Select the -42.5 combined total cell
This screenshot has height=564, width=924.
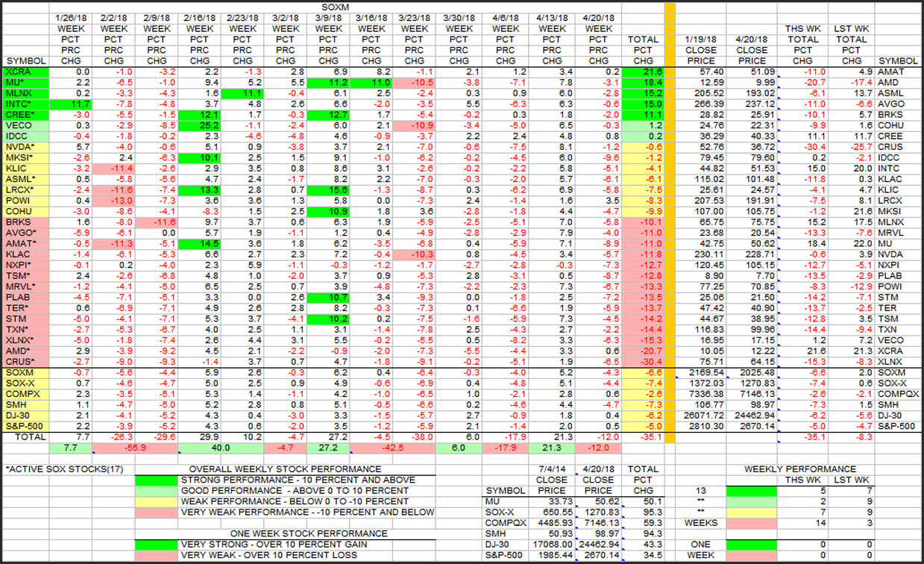pos(393,448)
